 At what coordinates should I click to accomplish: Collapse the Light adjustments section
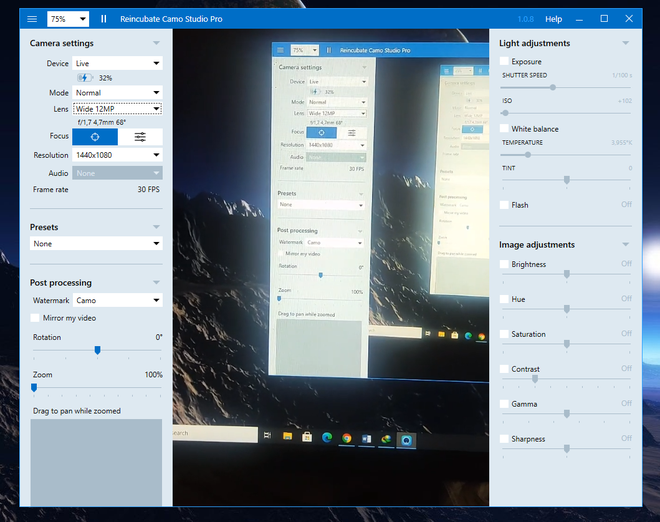[x=625, y=43]
